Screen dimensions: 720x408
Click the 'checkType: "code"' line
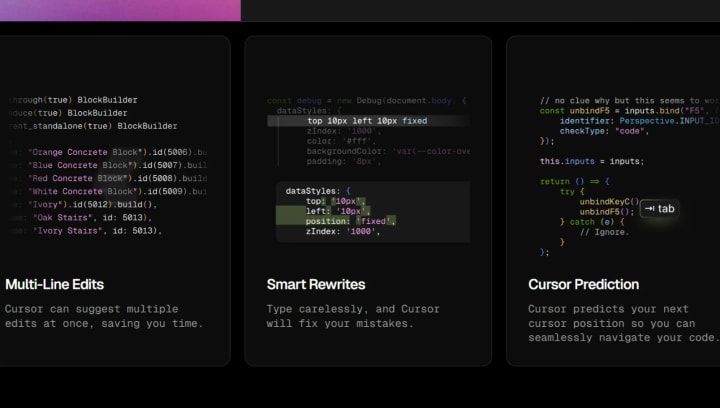point(604,131)
